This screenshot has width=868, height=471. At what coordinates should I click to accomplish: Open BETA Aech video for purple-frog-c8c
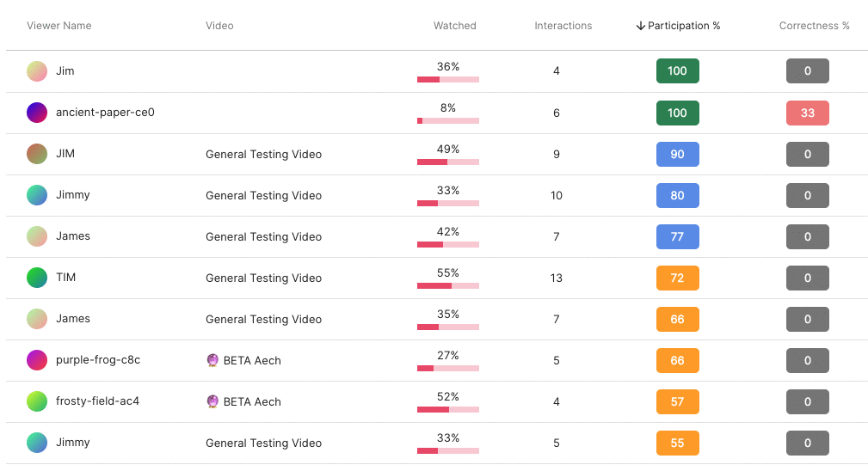tap(251, 361)
